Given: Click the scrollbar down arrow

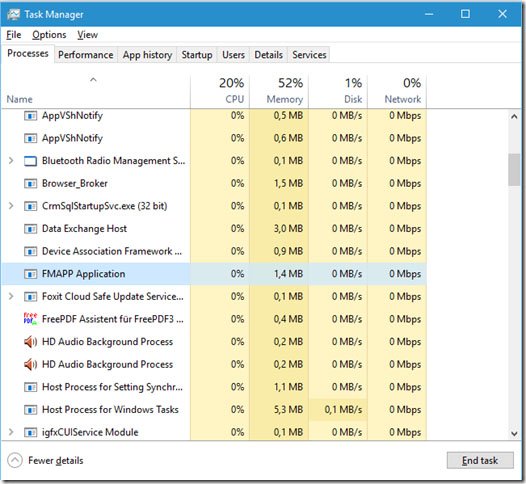Looking at the screenshot, I should click(x=514, y=433).
